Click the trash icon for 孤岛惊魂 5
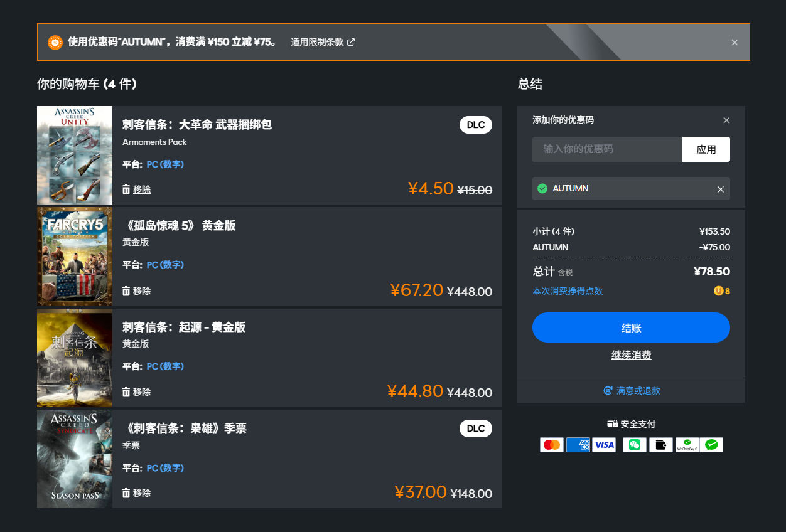Viewport: 786px width, 532px height. [126, 291]
